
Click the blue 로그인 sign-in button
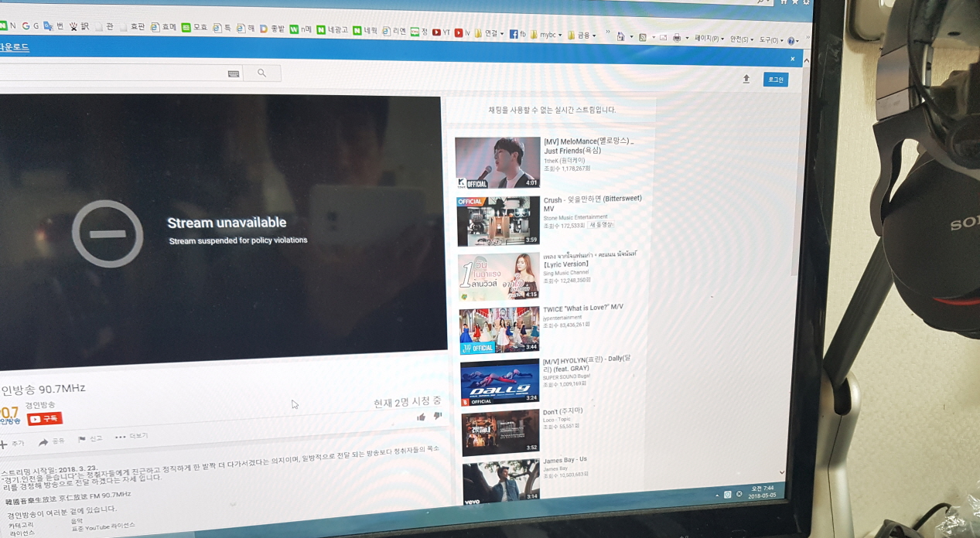pos(775,80)
